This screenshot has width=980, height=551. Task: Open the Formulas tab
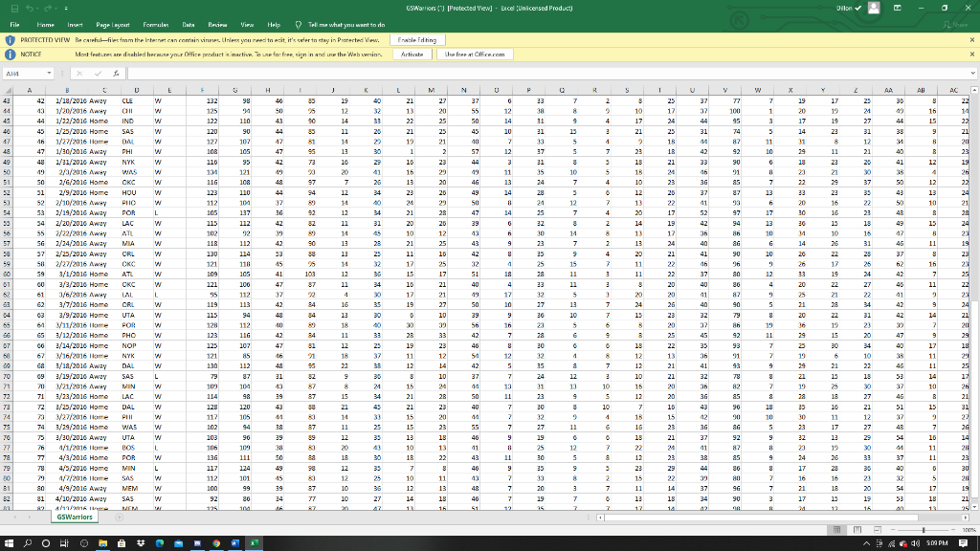click(x=156, y=25)
